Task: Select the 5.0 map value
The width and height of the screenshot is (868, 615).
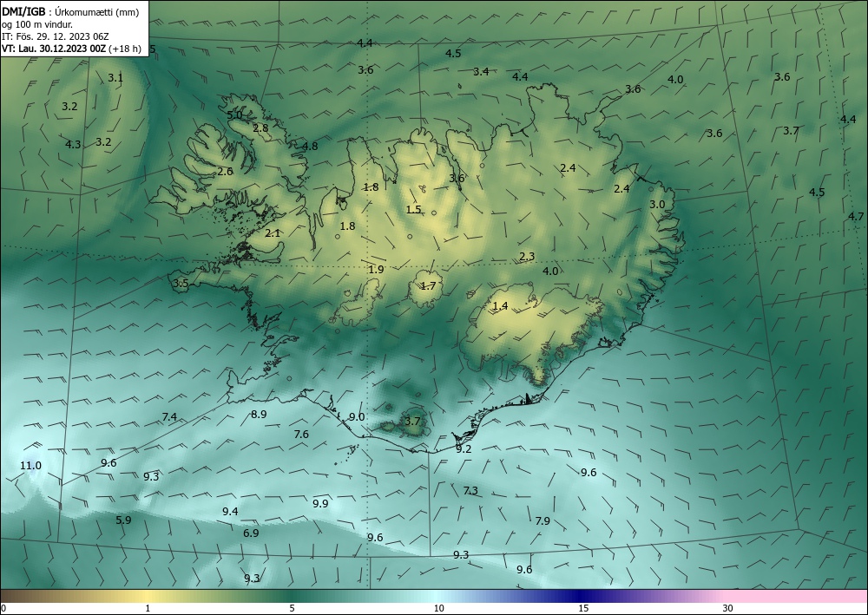Action: pos(234,115)
